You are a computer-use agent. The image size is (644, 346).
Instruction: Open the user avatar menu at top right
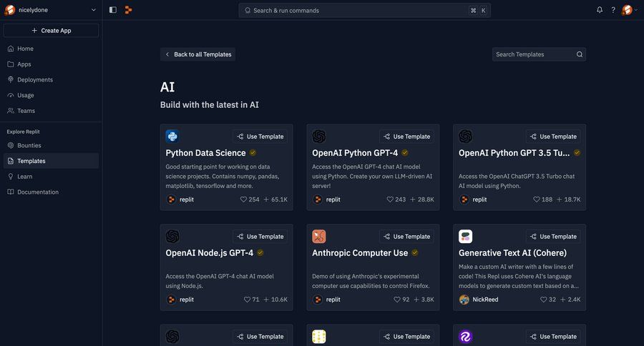click(x=628, y=10)
